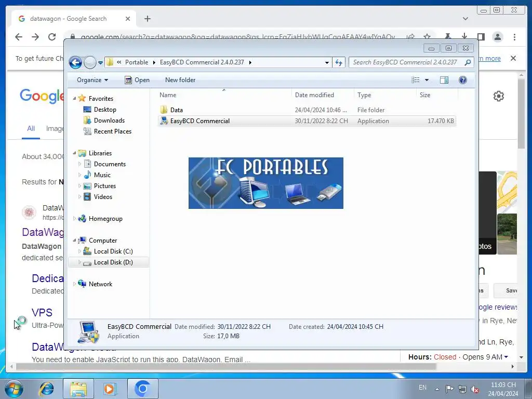This screenshot has height=399, width=532.
Task: Open Windows Explorer taskbar button
Action: pyautogui.click(x=78, y=389)
